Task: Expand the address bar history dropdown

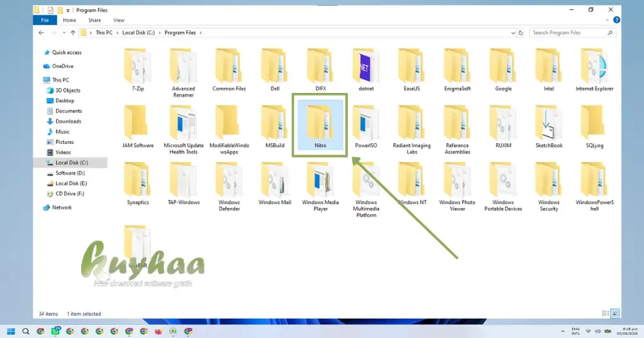Action: (x=513, y=33)
